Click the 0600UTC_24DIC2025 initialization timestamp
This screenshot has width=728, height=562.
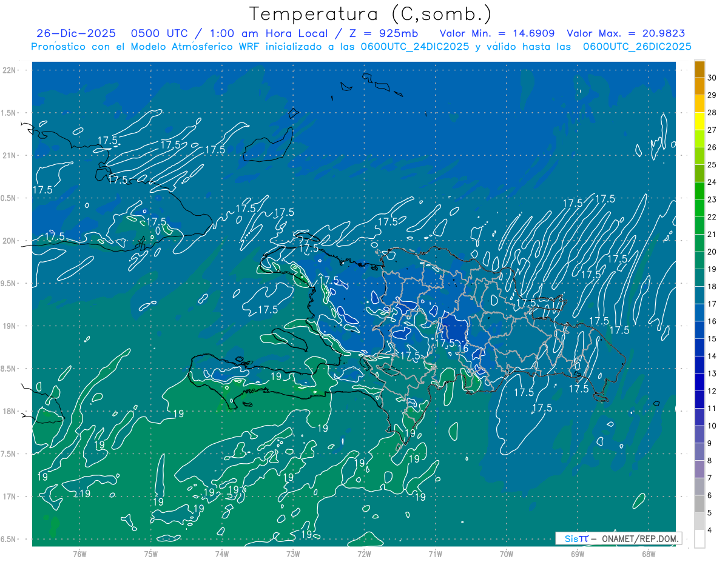coord(415,47)
